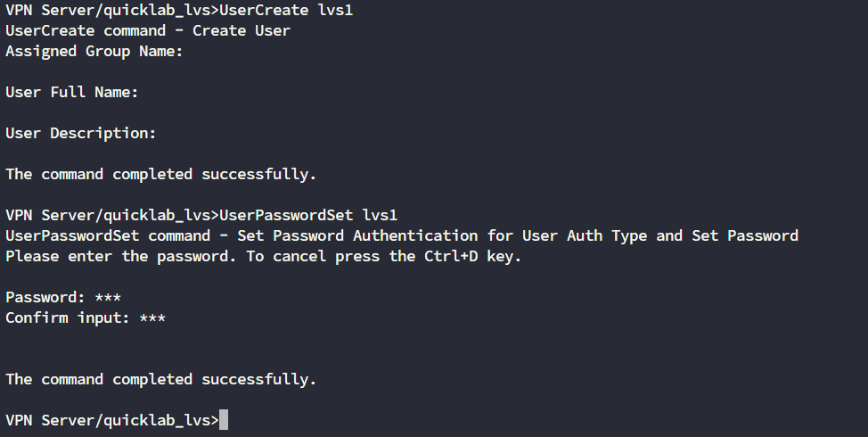
Task: Click the first "command completed successfully" message
Action: point(161,174)
